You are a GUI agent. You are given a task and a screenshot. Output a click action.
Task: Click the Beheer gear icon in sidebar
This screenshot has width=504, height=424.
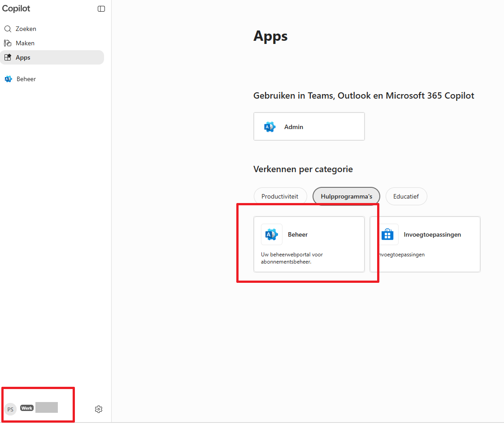[9, 79]
